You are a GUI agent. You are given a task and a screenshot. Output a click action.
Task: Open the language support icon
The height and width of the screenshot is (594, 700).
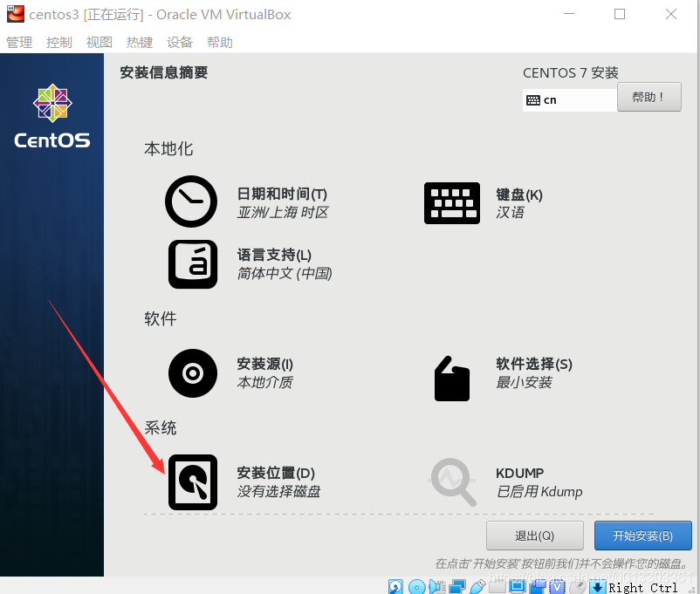coord(192,264)
